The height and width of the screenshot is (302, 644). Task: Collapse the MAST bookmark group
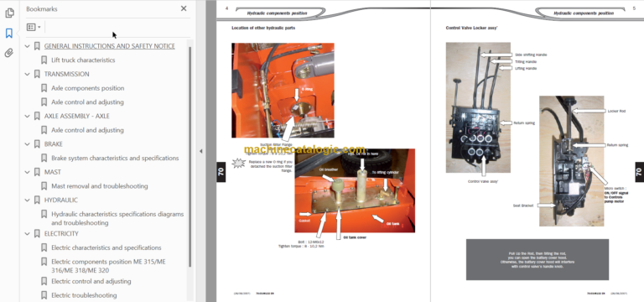pos(27,172)
